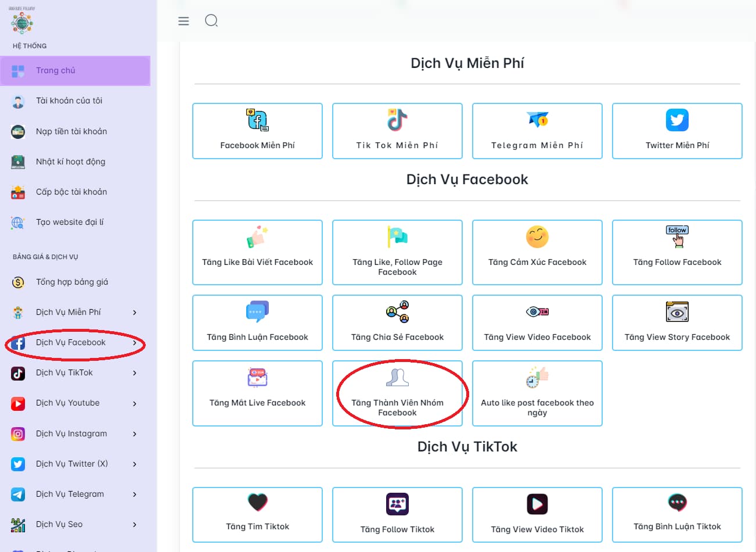Click the Instagram logo icon in sidebar
The height and width of the screenshot is (552, 756).
pyautogui.click(x=18, y=433)
